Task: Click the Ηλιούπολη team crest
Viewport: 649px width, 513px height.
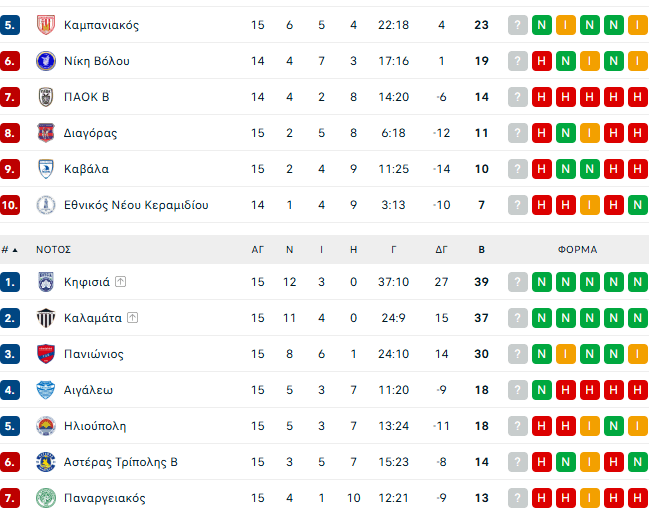Action: [45, 426]
